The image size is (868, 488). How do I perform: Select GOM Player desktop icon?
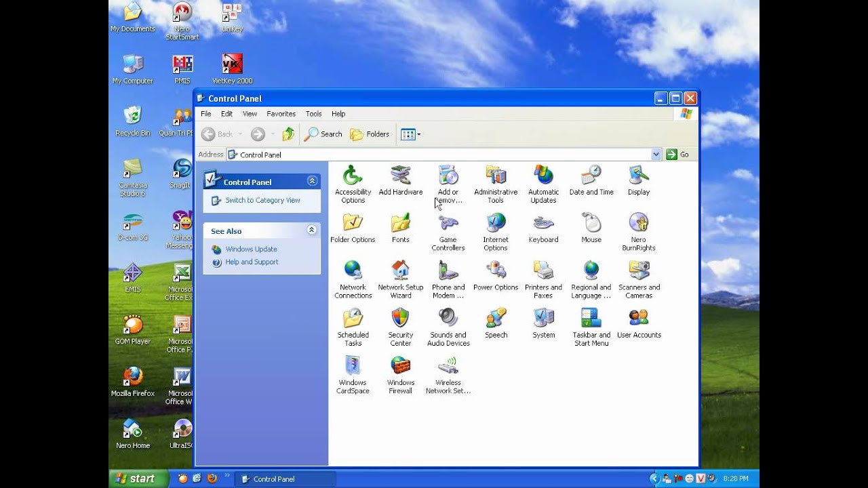(133, 331)
